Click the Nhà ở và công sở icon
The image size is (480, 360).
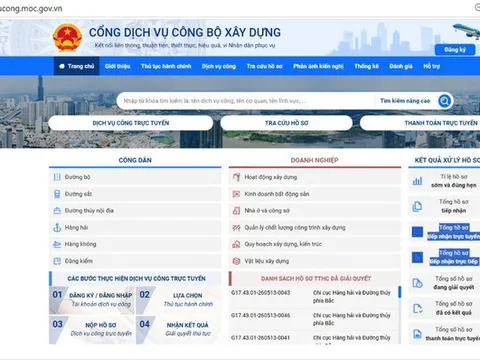[x=236, y=211]
